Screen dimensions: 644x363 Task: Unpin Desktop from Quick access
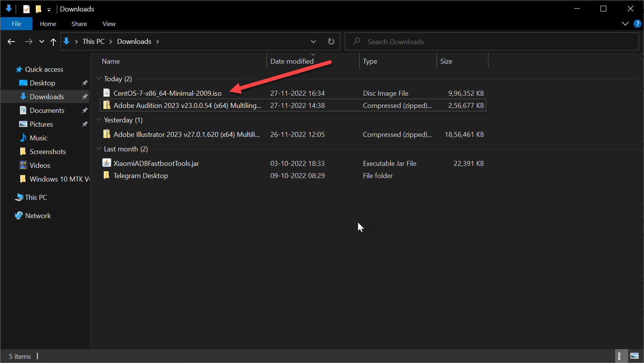coord(84,83)
